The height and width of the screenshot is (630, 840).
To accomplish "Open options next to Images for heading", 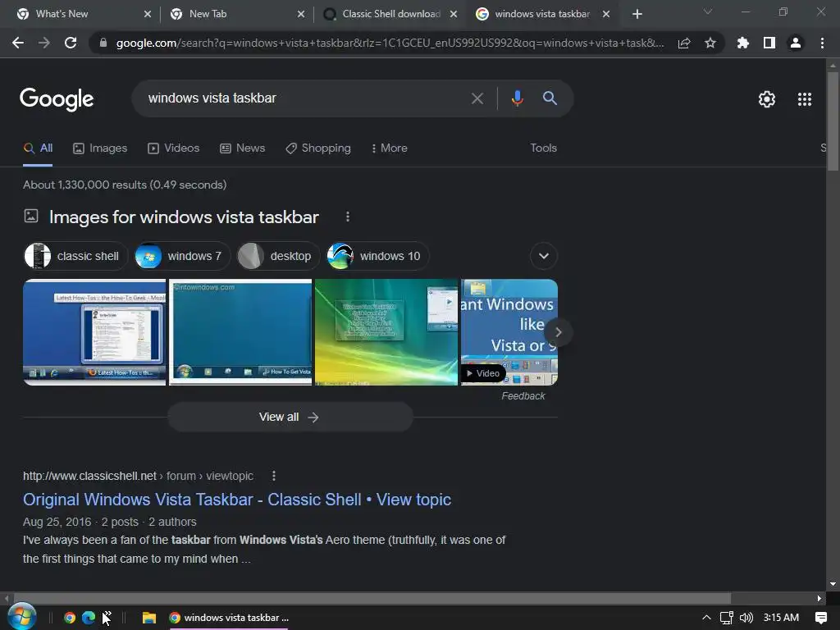I will tap(348, 217).
